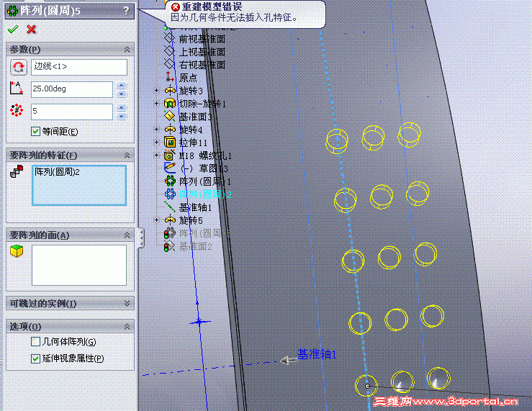Image resolution: width=532 pixels, height=411 pixels.
Task: Select 前视基准面 in the feature tree
Action: point(202,39)
